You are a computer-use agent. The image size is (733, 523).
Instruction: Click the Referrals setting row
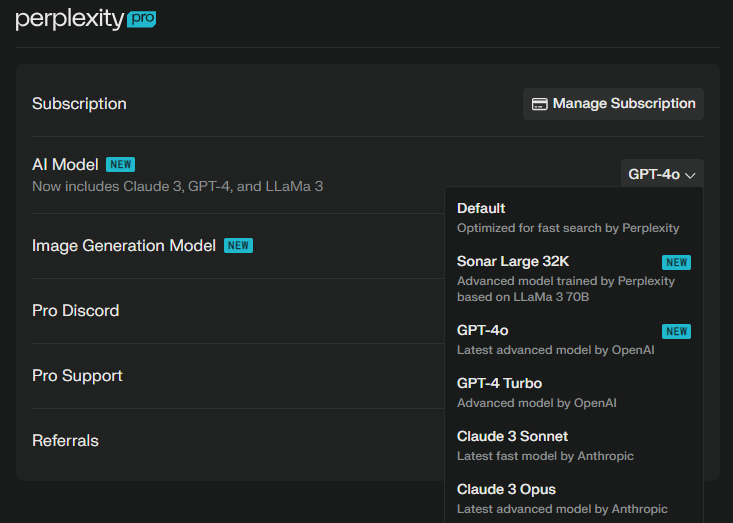coord(65,441)
